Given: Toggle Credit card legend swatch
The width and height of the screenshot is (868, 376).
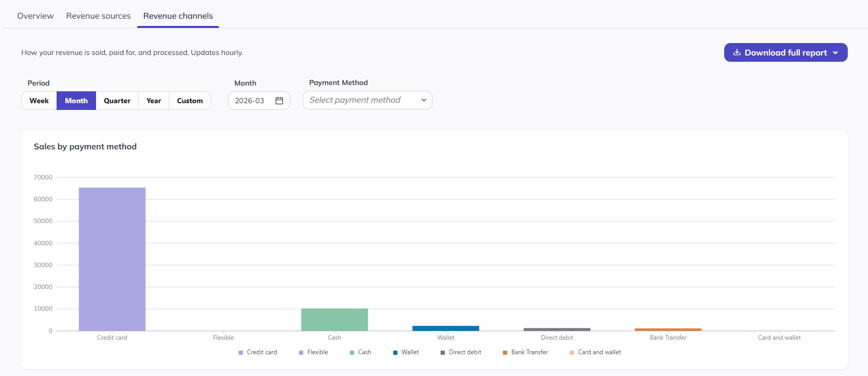Looking at the screenshot, I should (241, 353).
